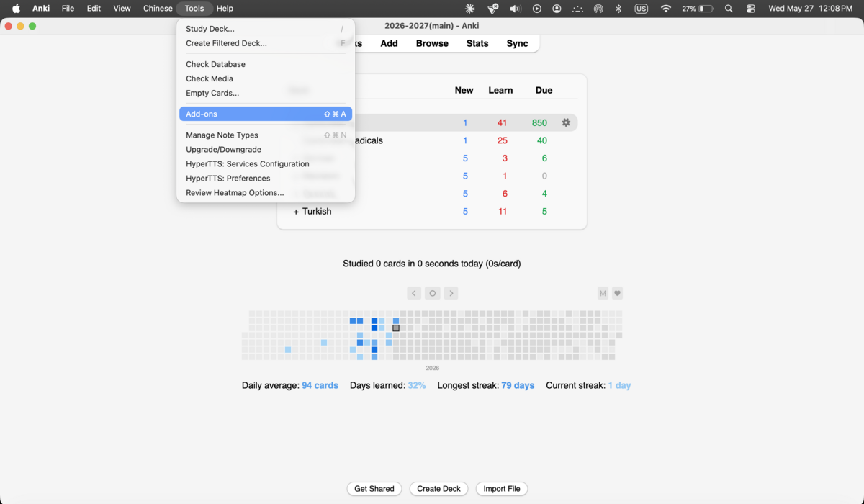Choose Manage Note Types menu item
This screenshot has width=864, height=504.
[265, 135]
